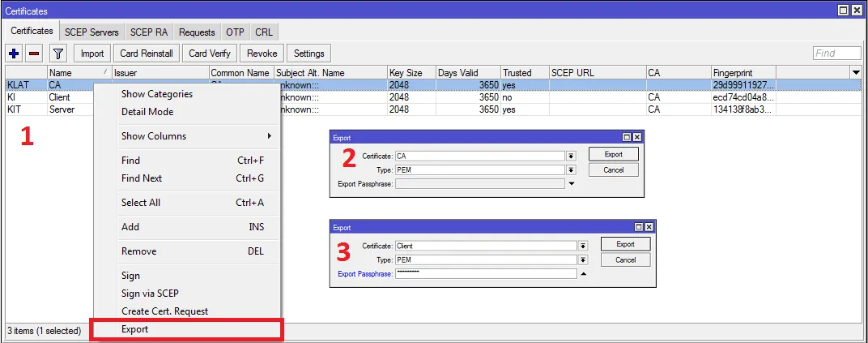Image resolution: width=868 pixels, height=343 pixels.
Task: Choose Export in the context menu
Action: point(188,329)
